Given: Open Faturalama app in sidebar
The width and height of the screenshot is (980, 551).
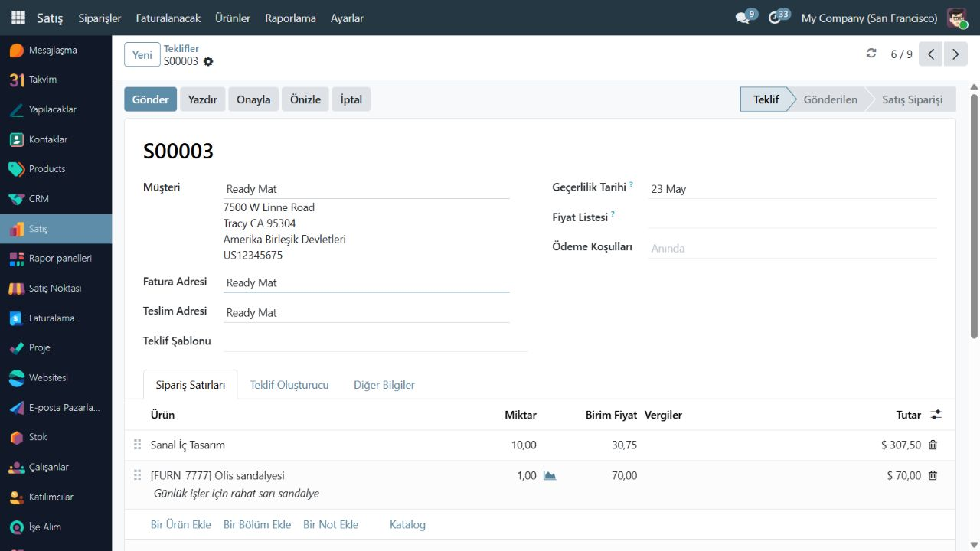Looking at the screenshot, I should click(56, 318).
